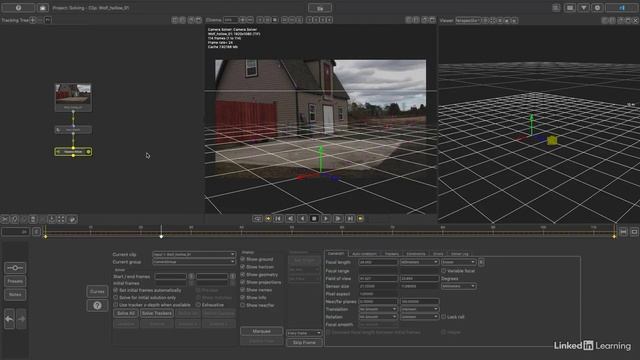The height and width of the screenshot is (360, 640).
Task: Click the Notes button
Action: pyautogui.click(x=15, y=294)
